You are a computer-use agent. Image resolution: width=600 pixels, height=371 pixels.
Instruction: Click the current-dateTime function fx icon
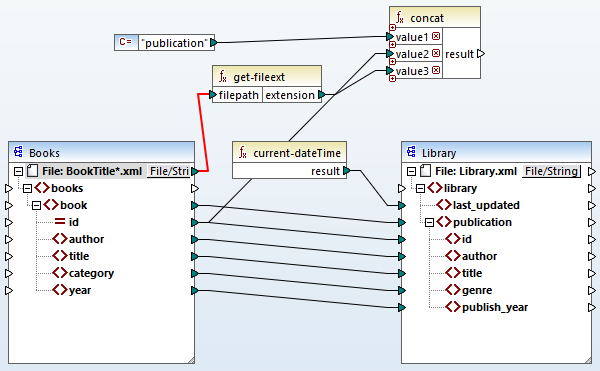243,153
